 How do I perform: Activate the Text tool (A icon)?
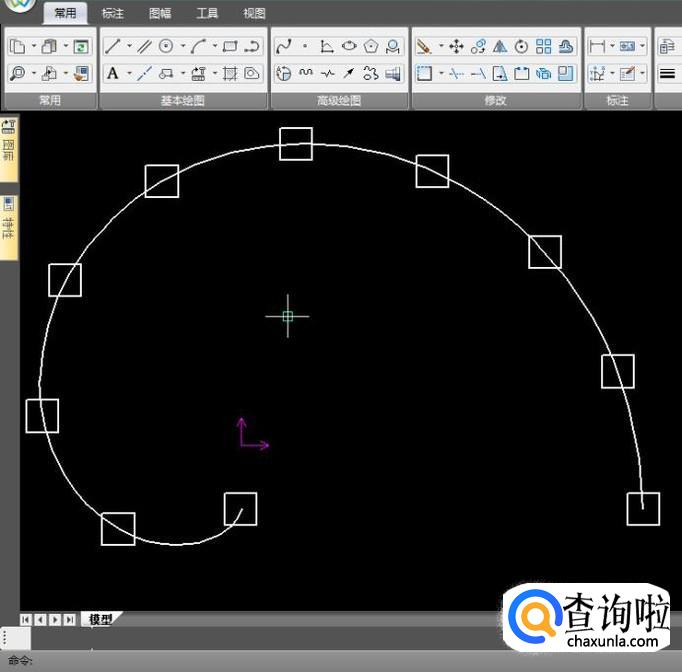coord(113,73)
